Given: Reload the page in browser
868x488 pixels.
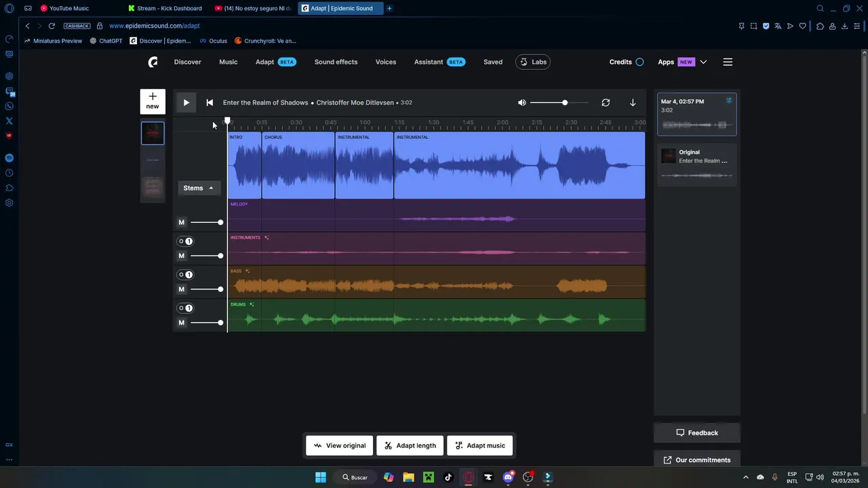Looking at the screenshot, I should pyautogui.click(x=52, y=26).
